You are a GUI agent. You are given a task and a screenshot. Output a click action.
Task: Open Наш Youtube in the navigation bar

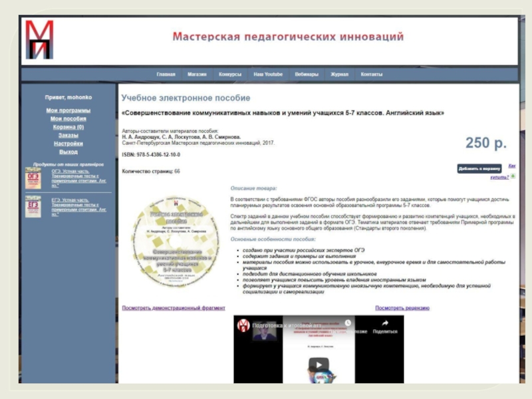point(268,74)
